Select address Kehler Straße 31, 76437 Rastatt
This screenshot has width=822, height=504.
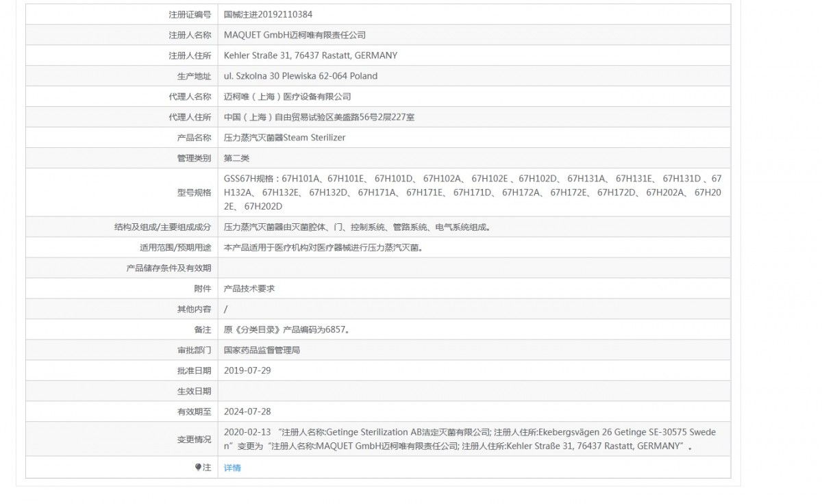pyautogui.click(x=288, y=55)
